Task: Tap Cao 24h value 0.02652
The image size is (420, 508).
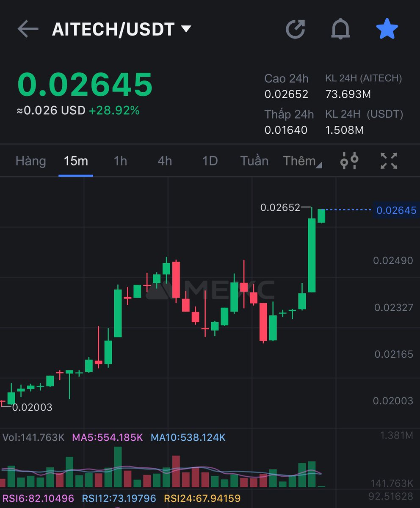Action: [x=286, y=94]
